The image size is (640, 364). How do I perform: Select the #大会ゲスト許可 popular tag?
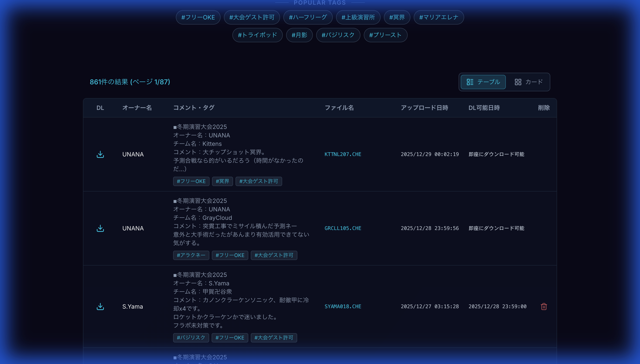[252, 17]
